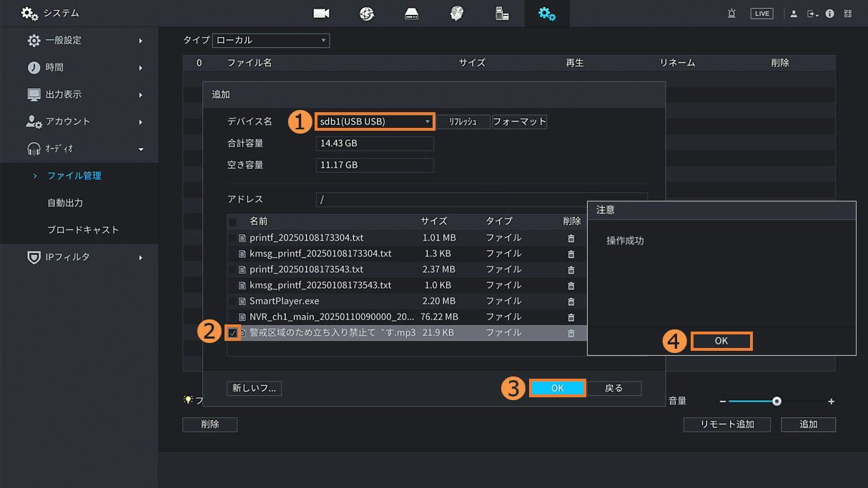Check the box for SmartPlayer.exe
The width and height of the screenshot is (868, 488).
click(232, 301)
